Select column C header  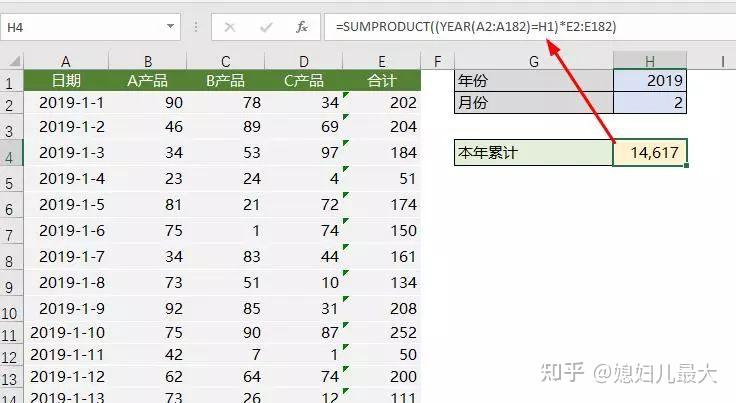tap(226, 61)
